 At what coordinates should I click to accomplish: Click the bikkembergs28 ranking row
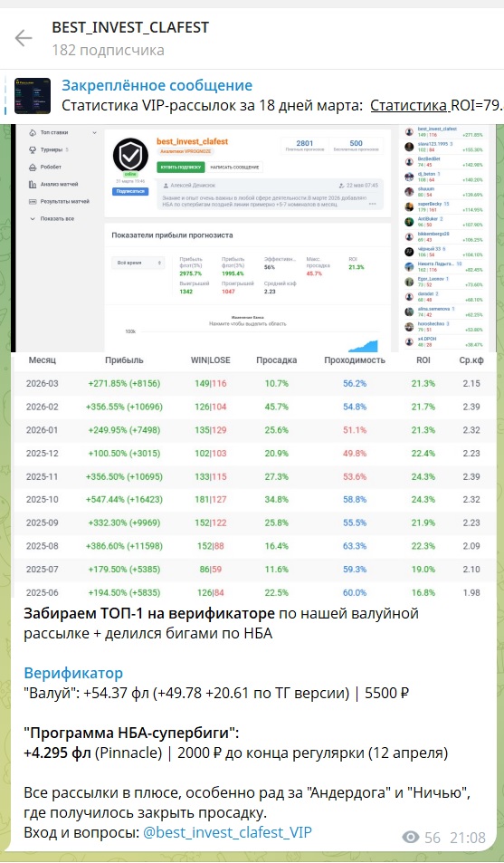coord(443,236)
